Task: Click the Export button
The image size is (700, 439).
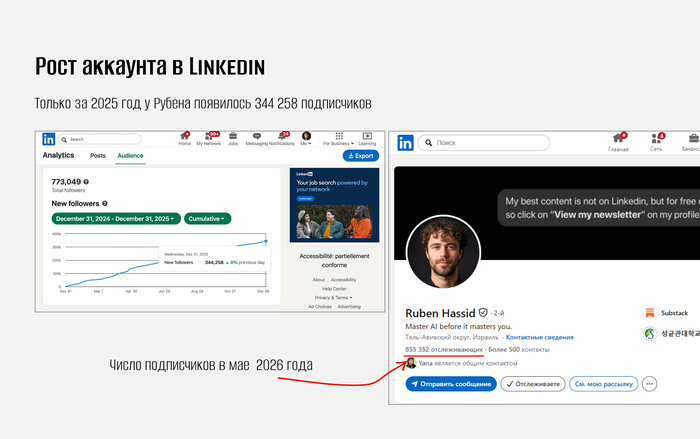Action: 361,156
